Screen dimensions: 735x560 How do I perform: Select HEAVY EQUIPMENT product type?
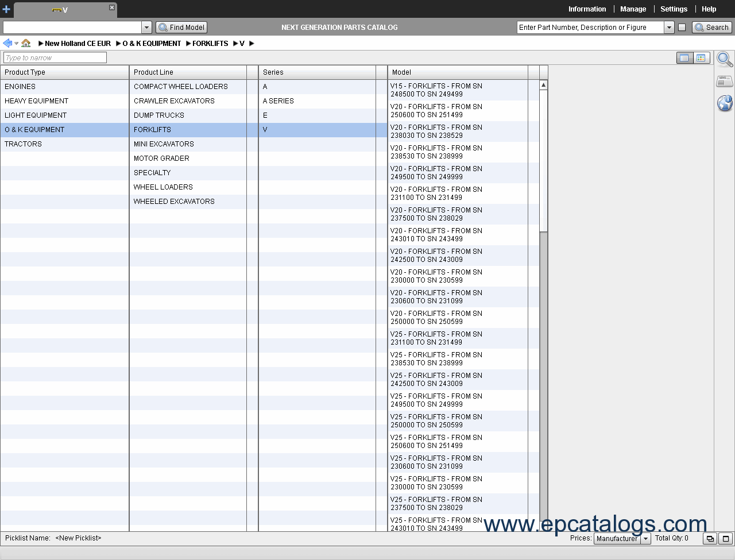[x=64, y=101]
